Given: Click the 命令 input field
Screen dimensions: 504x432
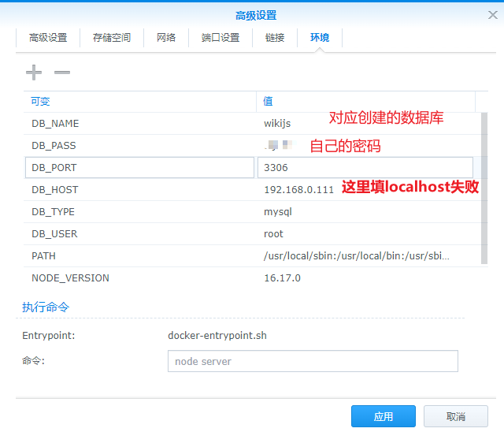Looking at the screenshot, I should (313, 361).
